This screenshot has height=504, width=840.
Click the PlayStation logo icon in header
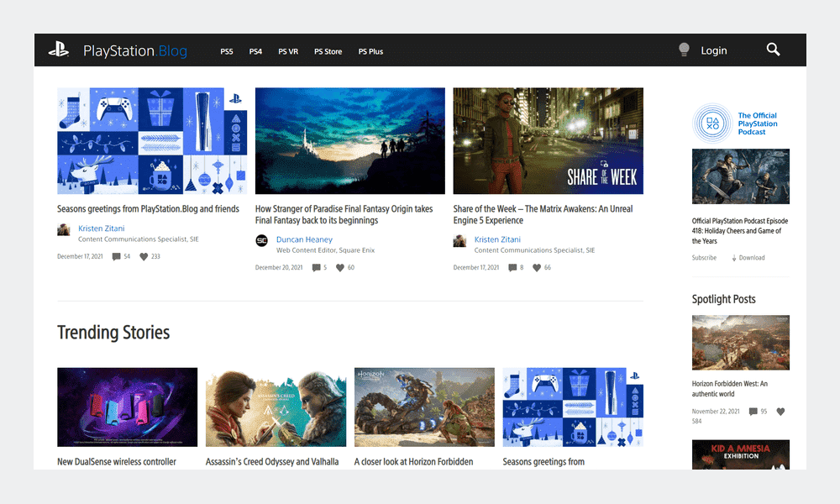click(x=59, y=50)
